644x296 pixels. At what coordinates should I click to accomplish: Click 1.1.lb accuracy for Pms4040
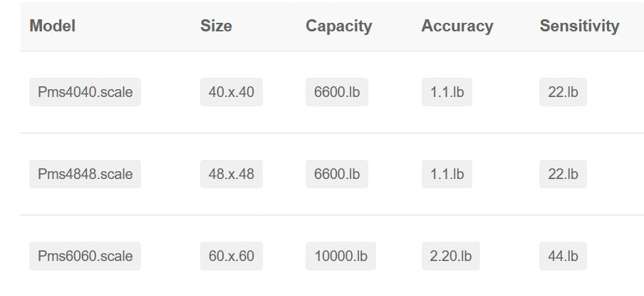(x=447, y=92)
